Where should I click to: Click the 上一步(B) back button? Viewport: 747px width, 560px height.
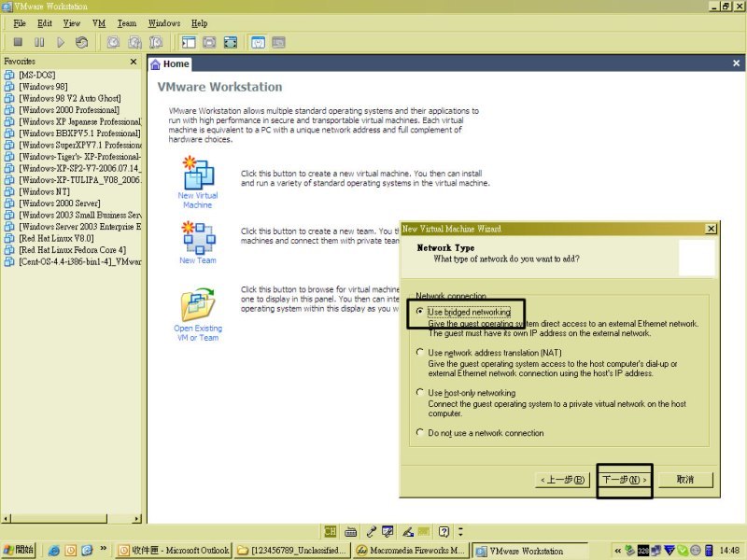pos(563,480)
